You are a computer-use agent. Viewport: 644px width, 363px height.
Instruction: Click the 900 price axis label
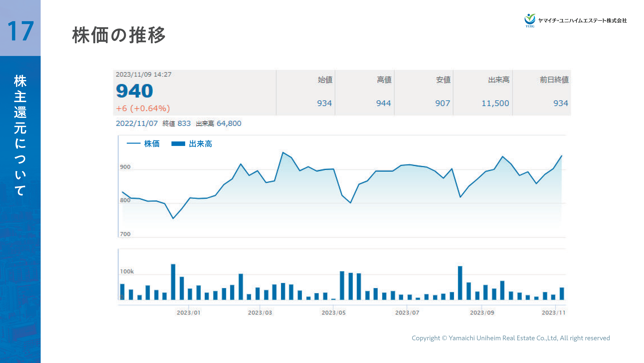[125, 167]
